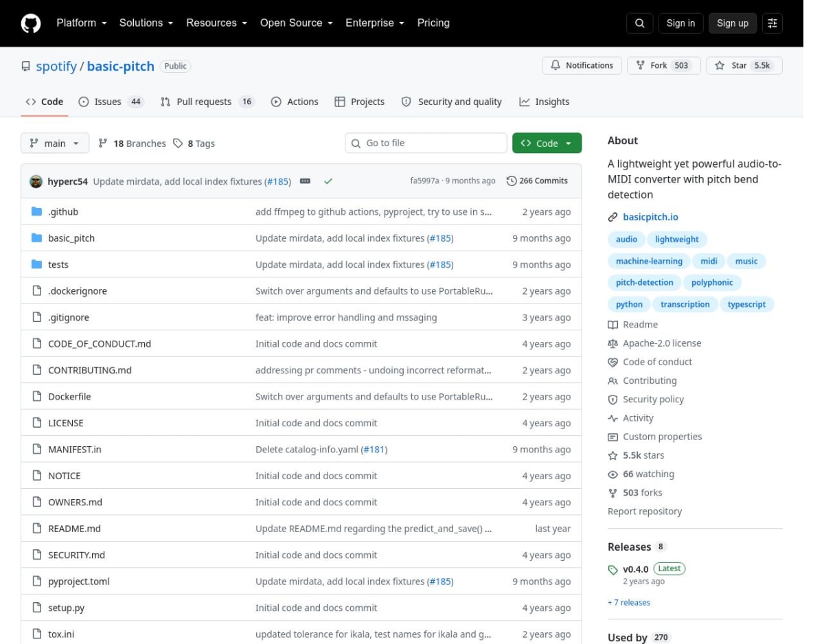Open the README.md file
The image size is (824, 644).
pos(74,529)
